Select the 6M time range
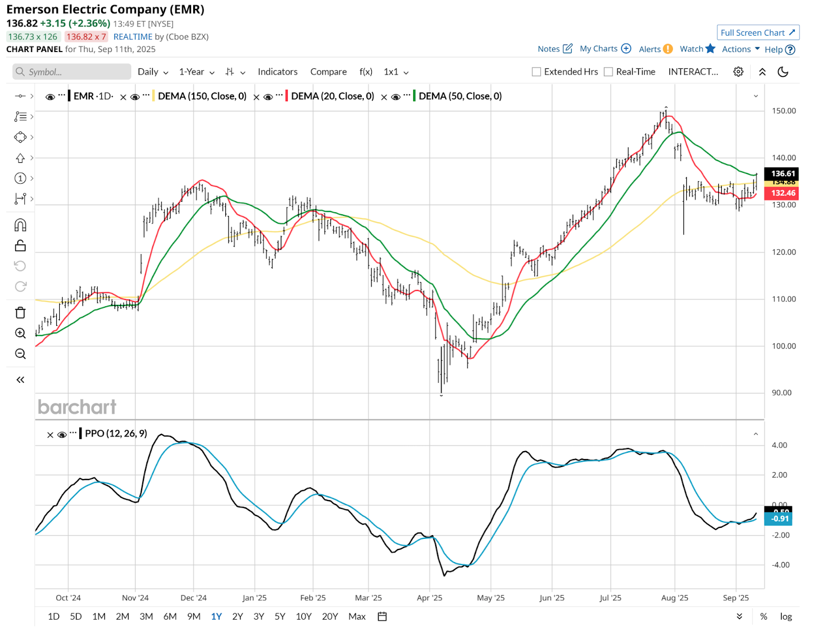This screenshot has height=635, width=840. (x=170, y=617)
